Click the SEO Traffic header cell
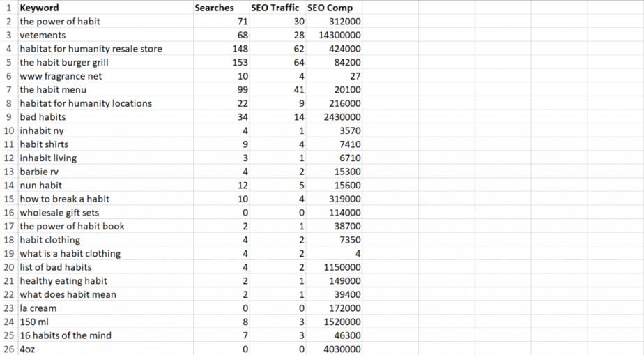 coord(277,8)
